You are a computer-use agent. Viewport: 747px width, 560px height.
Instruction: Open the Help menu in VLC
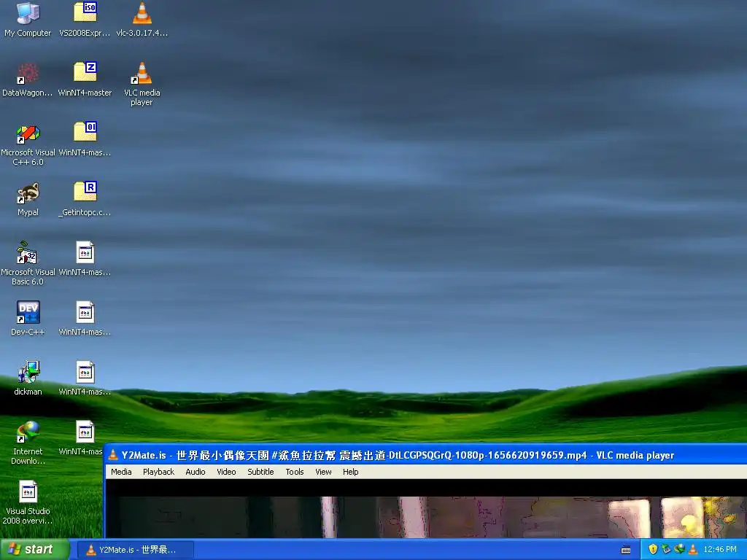[351, 472]
